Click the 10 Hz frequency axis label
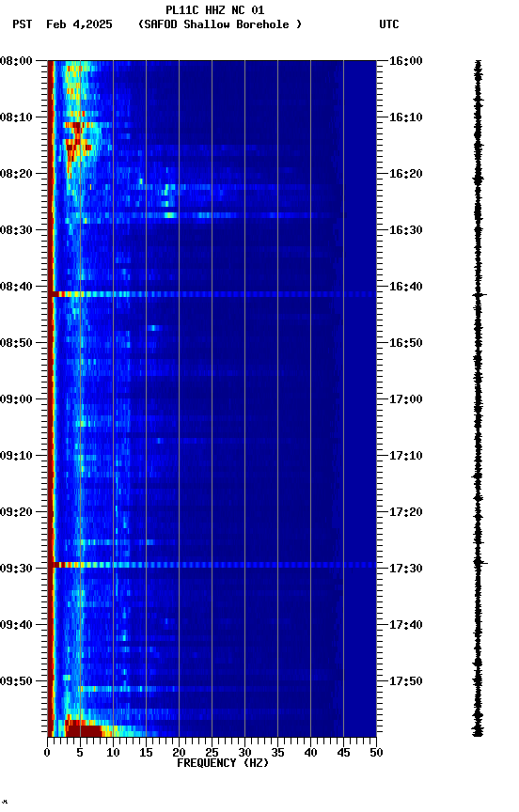This screenshot has height=812, width=519. pyautogui.click(x=113, y=753)
